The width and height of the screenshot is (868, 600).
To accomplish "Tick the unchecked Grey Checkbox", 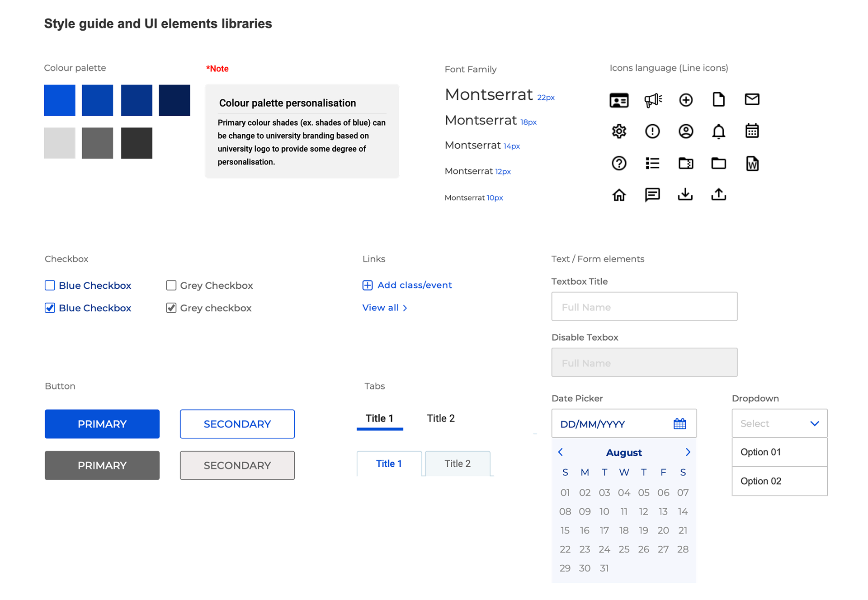I will click(x=171, y=286).
